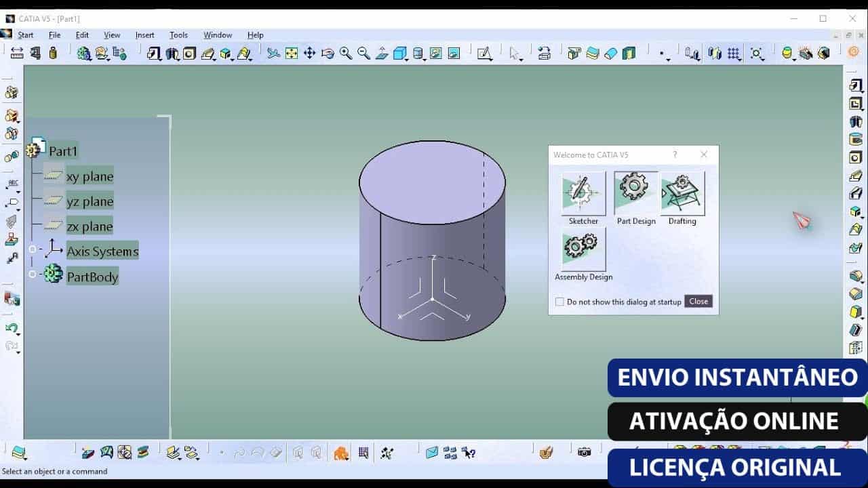The width and height of the screenshot is (868, 488).
Task: Expand the Axis Systems tree node
Action: [x=32, y=249]
